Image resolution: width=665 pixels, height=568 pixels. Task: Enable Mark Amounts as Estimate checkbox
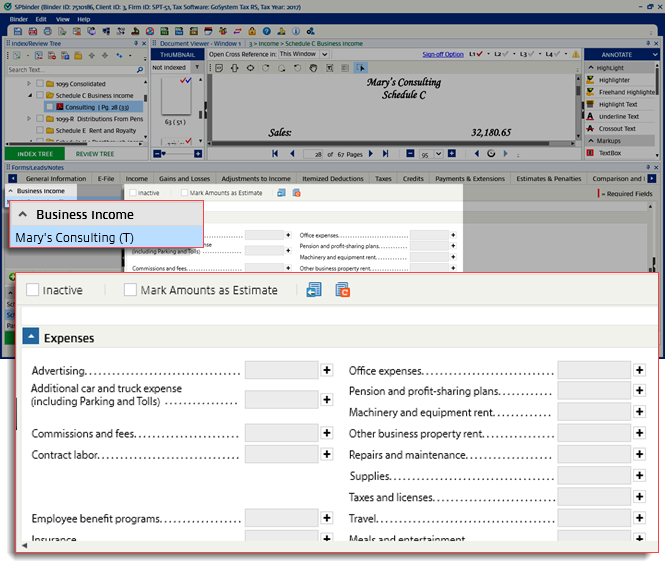pyautogui.click(x=130, y=291)
